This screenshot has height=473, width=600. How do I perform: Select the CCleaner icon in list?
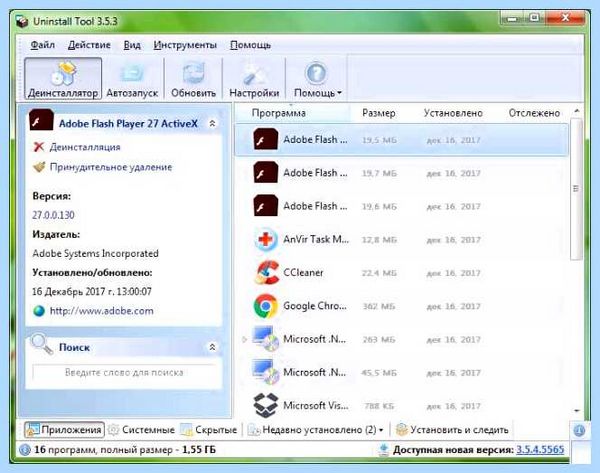[x=267, y=272]
